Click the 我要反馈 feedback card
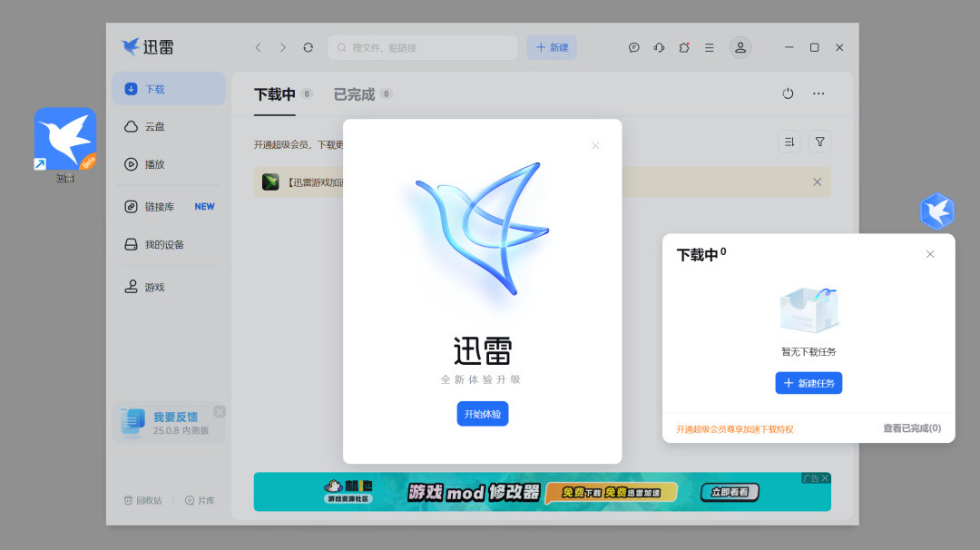This screenshot has height=550, width=980. coord(169,423)
